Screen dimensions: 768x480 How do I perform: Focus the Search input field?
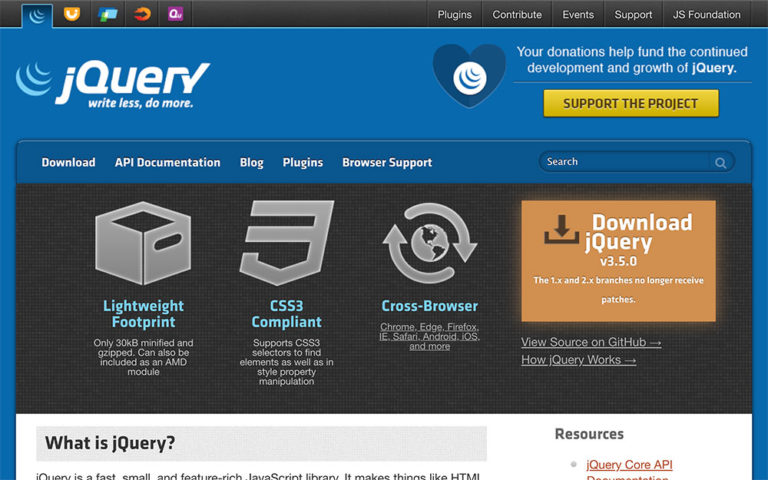click(624, 162)
